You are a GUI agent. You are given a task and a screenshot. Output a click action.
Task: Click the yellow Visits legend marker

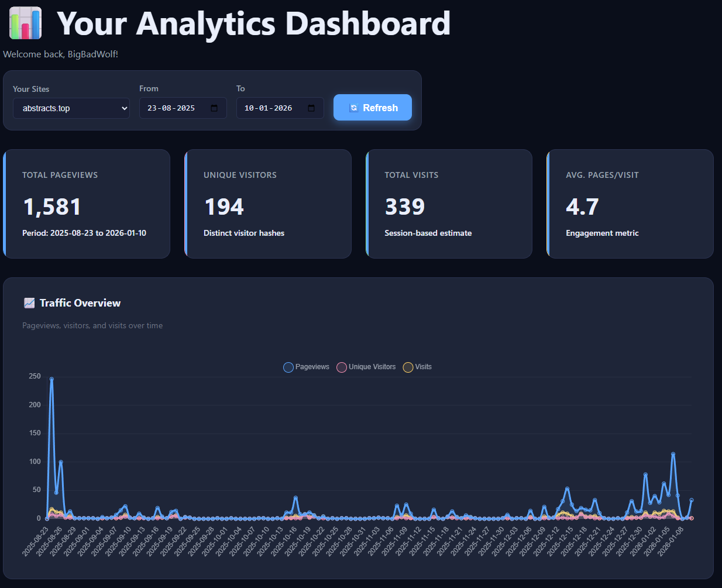pyautogui.click(x=408, y=367)
